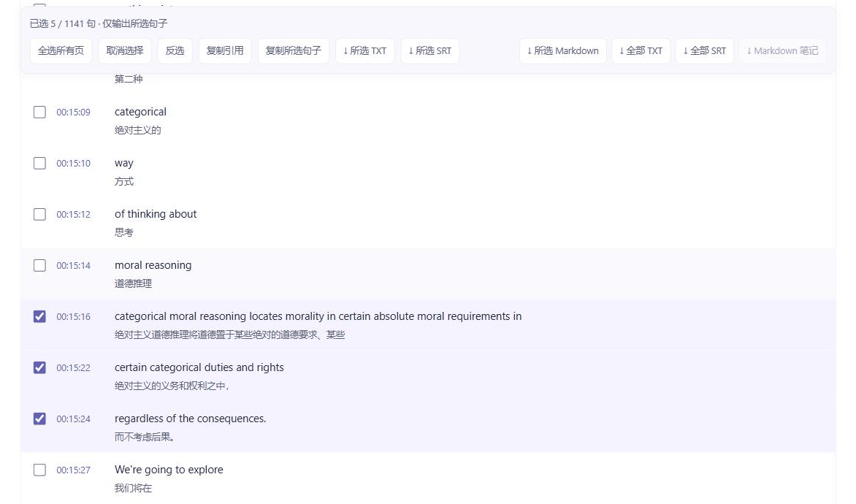Invert selection with 反选 button
This screenshot has height=504, width=856.
175,51
